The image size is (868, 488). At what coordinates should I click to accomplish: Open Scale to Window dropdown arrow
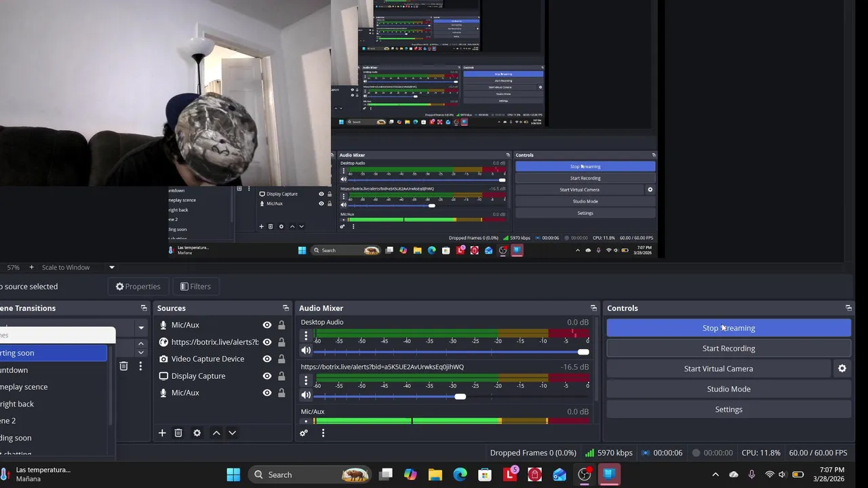pos(112,268)
